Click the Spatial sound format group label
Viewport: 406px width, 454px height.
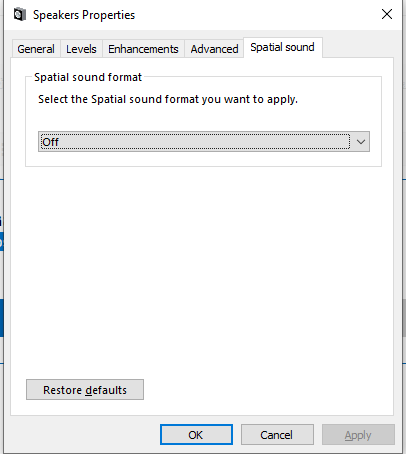pos(88,77)
